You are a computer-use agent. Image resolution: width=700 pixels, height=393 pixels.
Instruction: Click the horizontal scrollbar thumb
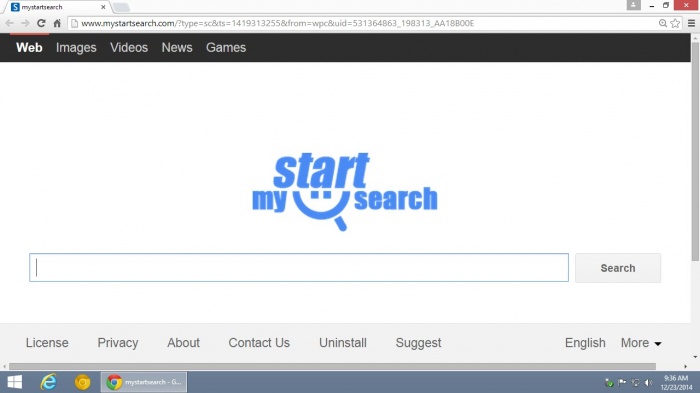332,366
